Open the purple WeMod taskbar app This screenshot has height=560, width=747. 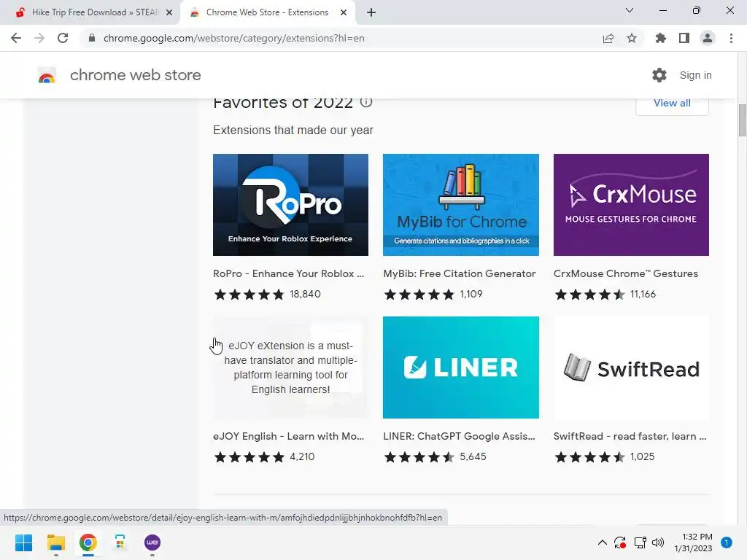(x=152, y=542)
